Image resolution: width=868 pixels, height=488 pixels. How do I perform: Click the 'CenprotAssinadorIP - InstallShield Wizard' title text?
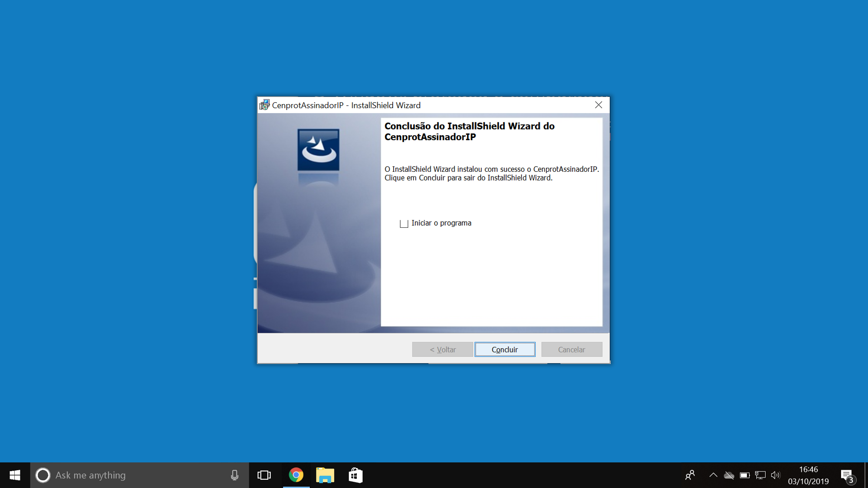pyautogui.click(x=346, y=105)
